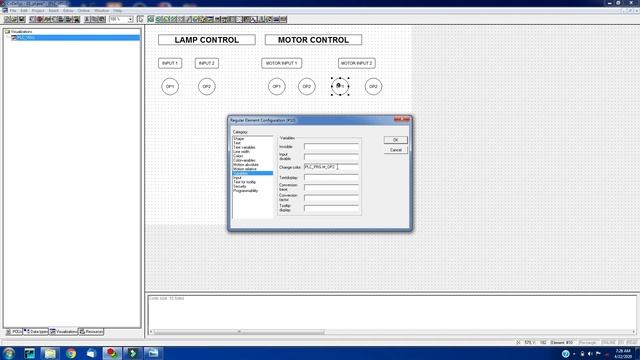Open the Insert menu
This screenshot has width=640, height=360.
53,11
